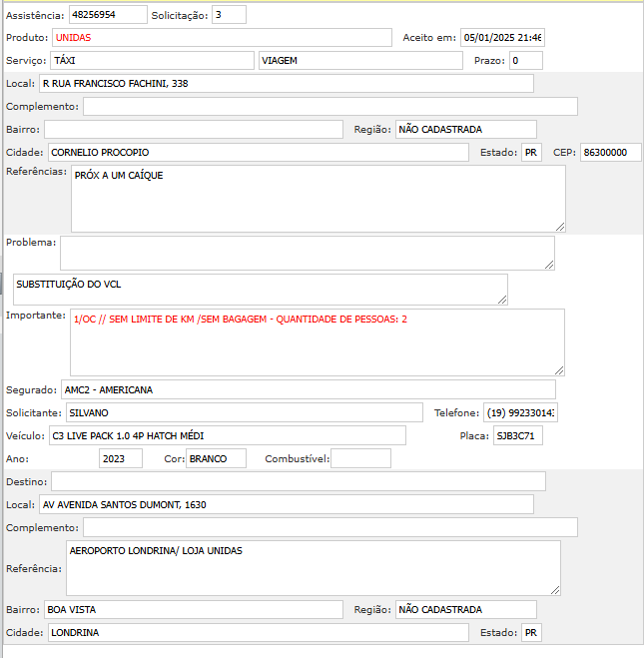Select the Cidade field showing Cornelio Procopio
This screenshot has width=644, height=658.
[258, 153]
